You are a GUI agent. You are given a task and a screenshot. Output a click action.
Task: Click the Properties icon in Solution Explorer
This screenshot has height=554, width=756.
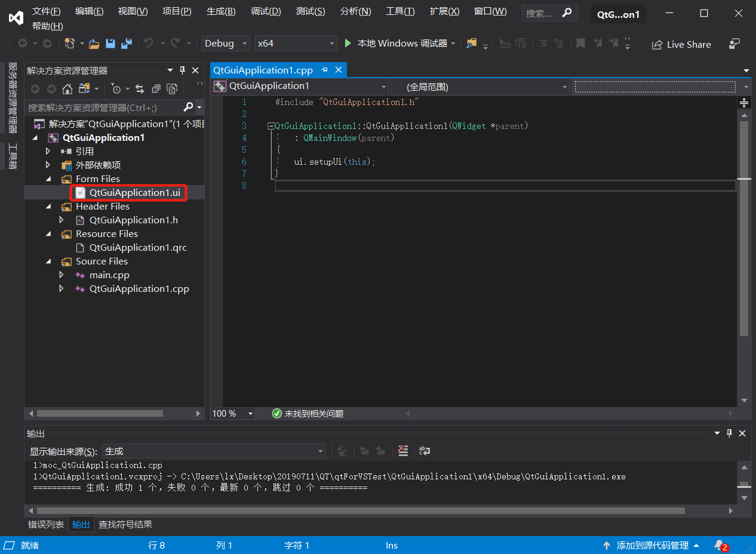click(173, 88)
